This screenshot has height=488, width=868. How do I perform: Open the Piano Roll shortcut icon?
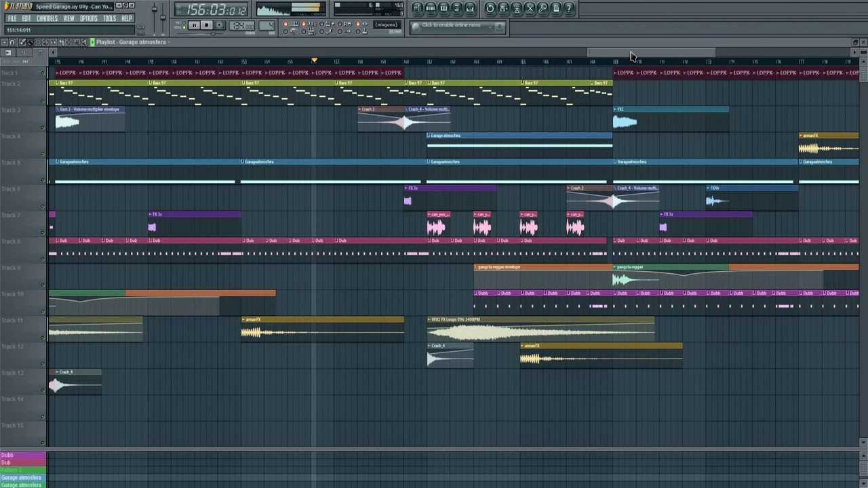click(443, 8)
